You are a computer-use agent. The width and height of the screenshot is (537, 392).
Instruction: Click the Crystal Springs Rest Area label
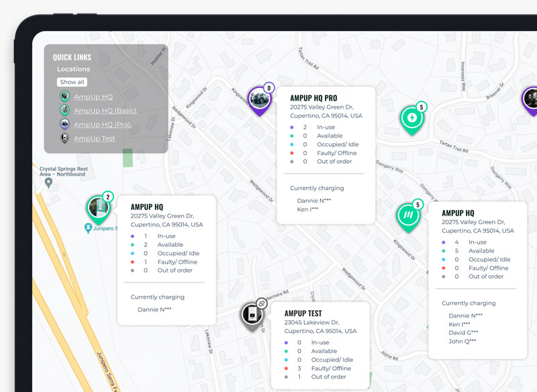63,171
